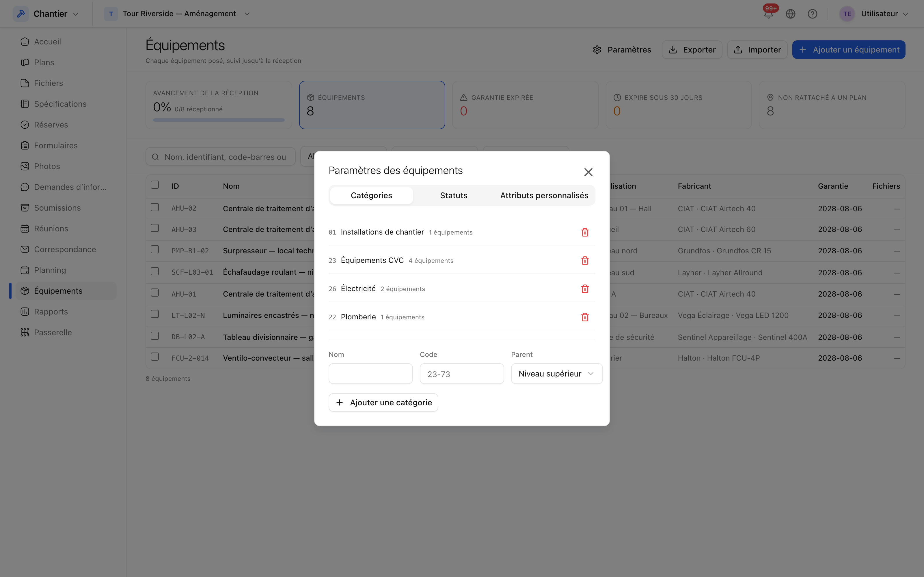Open the notifications bell
The height and width of the screenshot is (577, 924).
click(768, 14)
